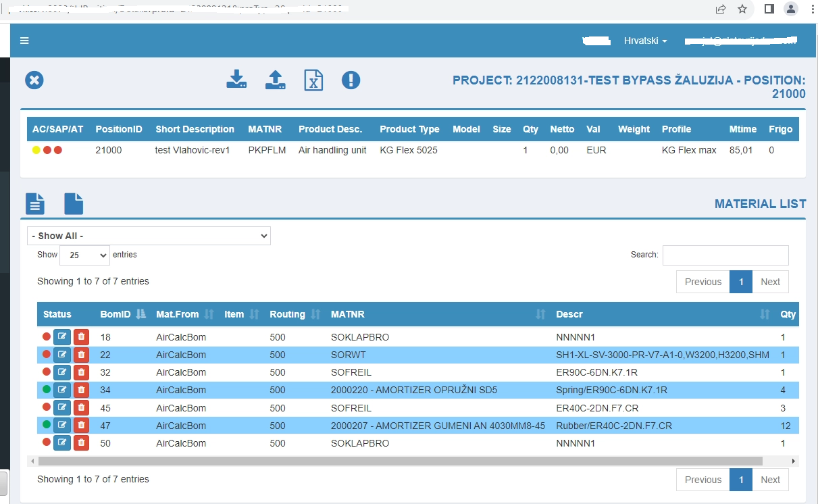Click the green status dot of BomID 34
The image size is (818, 504).
click(x=47, y=389)
